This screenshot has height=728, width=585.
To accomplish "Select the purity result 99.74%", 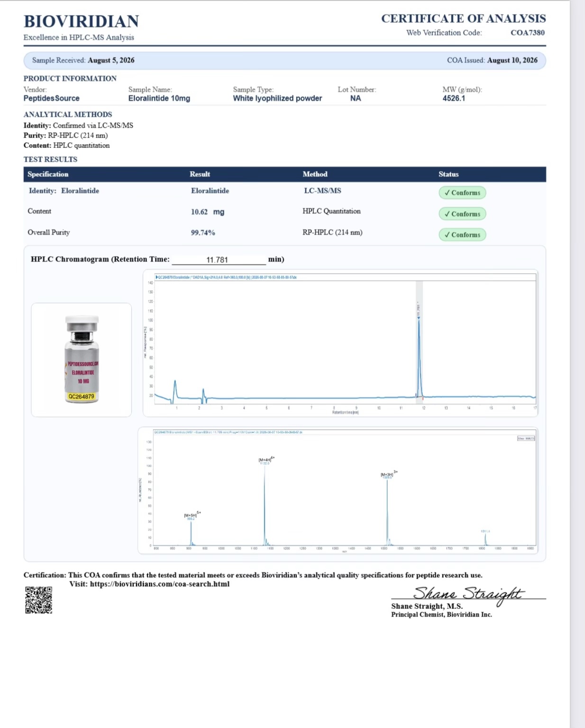I will pos(203,233).
